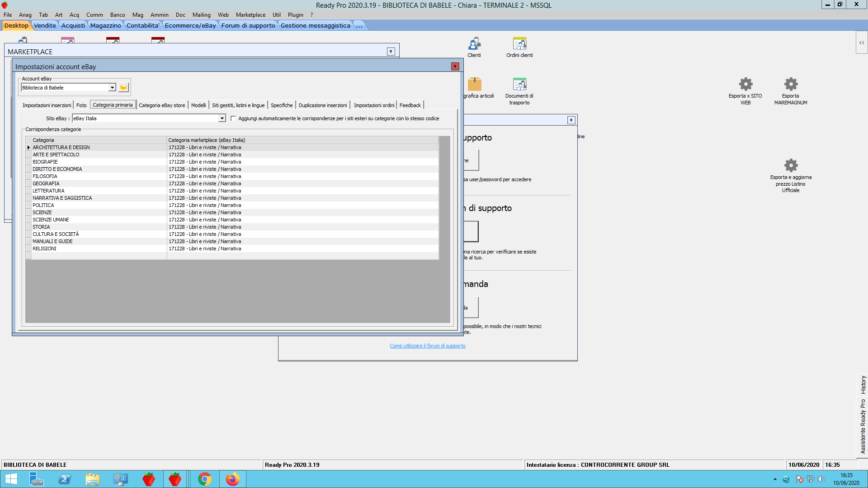Click the empty new row in categories grid

point(232,256)
